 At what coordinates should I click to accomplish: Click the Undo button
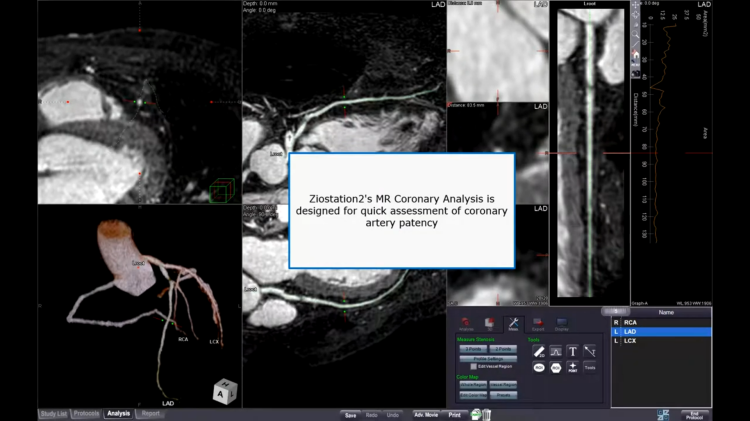393,415
